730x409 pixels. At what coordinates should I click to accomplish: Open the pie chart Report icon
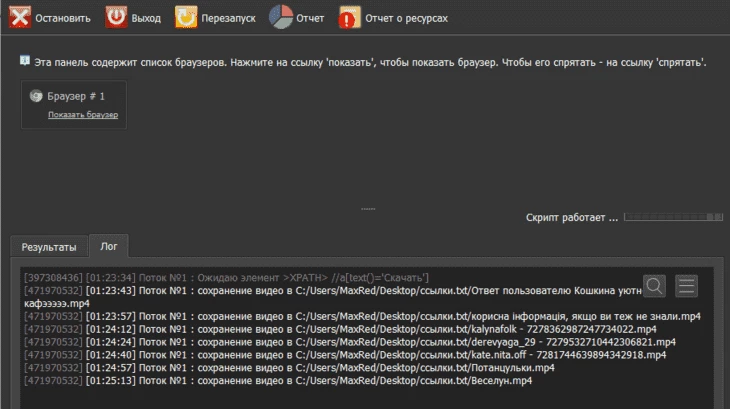(x=281, y=17)
